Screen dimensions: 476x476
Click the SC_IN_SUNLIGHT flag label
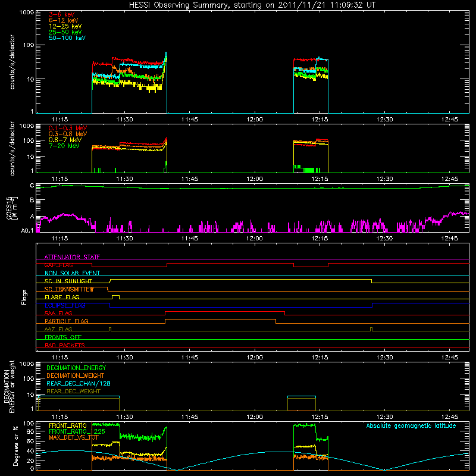click(68, 281)
